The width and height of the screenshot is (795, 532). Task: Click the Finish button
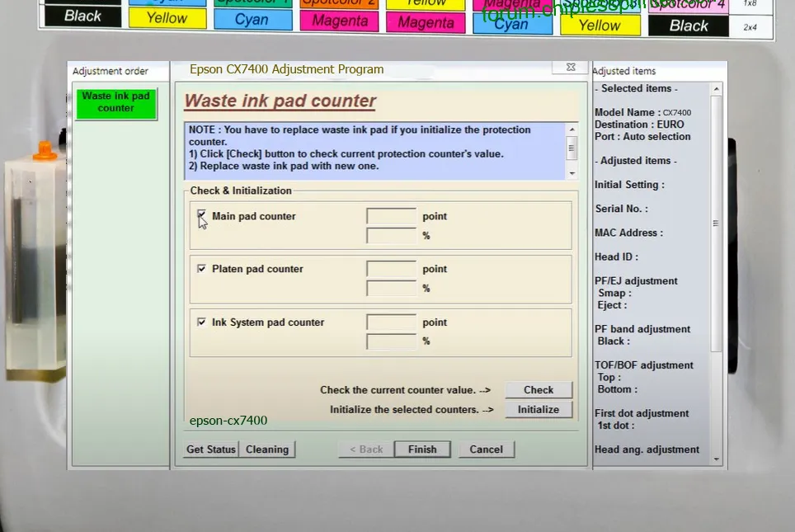click(x=422, y=450)
